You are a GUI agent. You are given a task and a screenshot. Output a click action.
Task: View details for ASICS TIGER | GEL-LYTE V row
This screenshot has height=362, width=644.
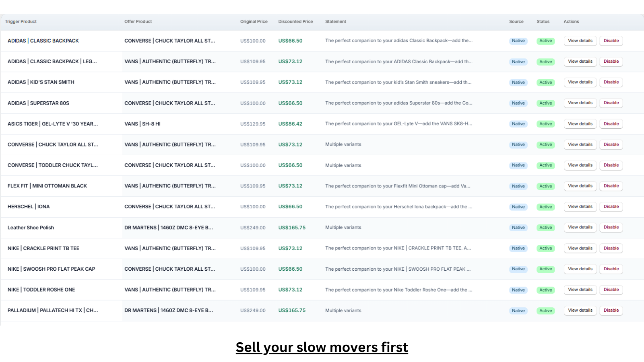pyautogui.click(x=580, y=124)
